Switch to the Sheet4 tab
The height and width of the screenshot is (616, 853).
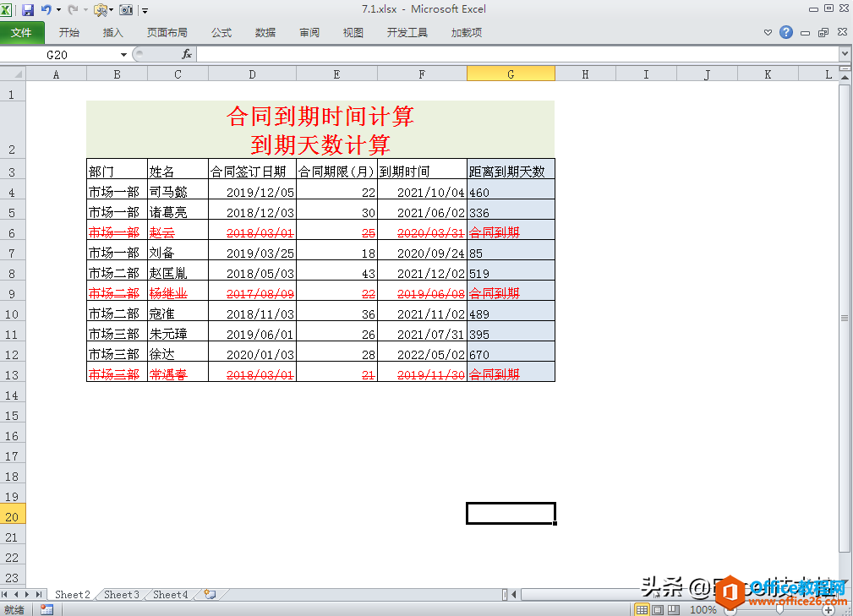pos(170,595)
